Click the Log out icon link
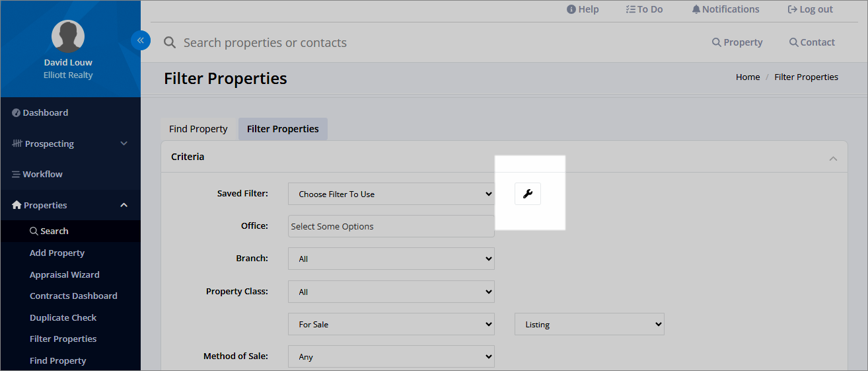 click(811, 9)
